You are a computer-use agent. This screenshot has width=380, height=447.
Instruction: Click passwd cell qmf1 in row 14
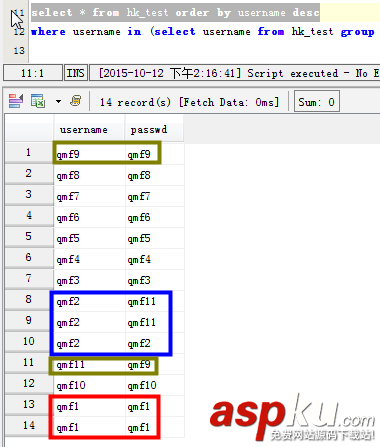point(155,427)
